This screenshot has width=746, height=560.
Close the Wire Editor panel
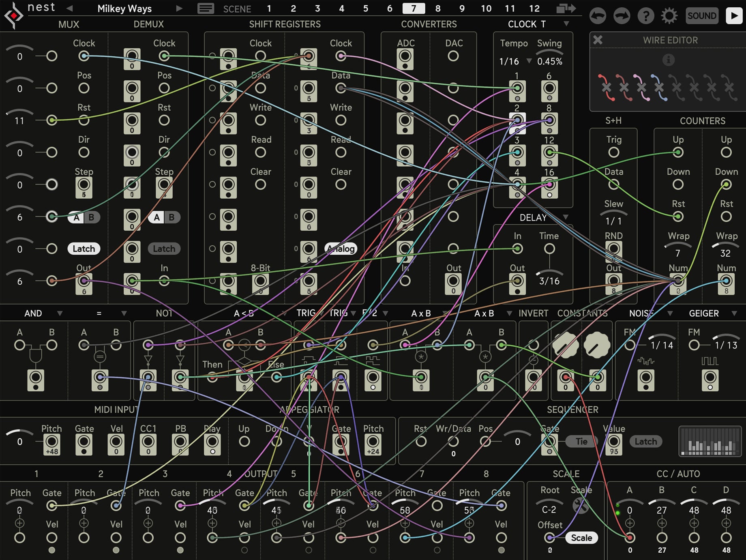(x=598, y=40)
